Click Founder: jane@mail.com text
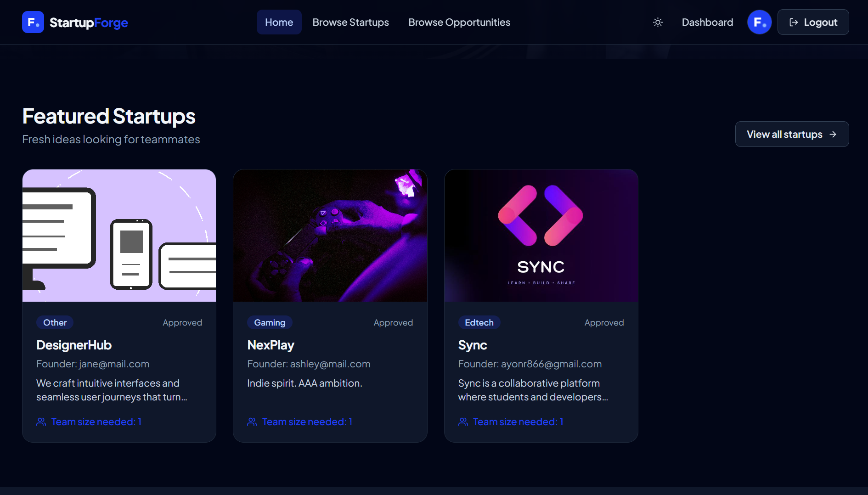868x495 pixels. click(x=93, y=364)
